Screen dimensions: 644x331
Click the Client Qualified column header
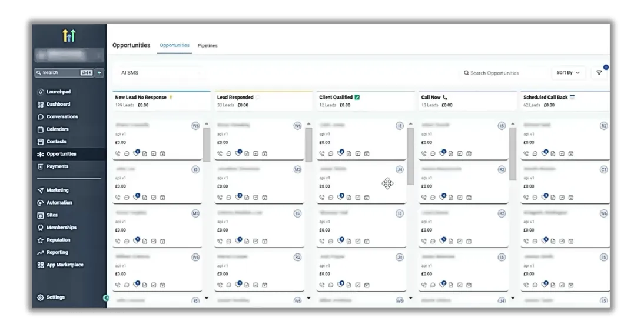click(x=366, y=101)
